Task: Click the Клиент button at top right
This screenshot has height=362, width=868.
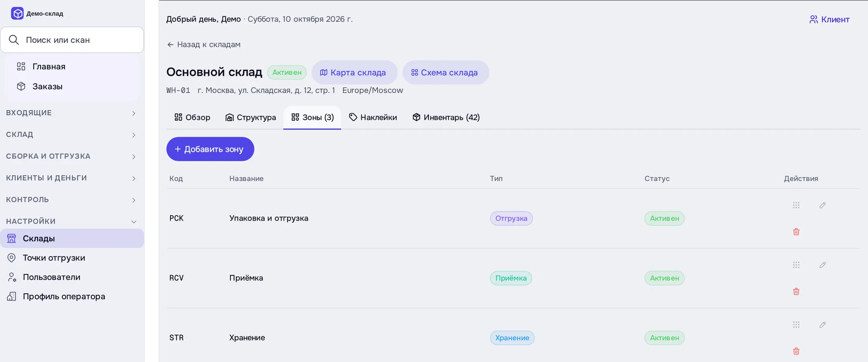Action: pos(829,19)
